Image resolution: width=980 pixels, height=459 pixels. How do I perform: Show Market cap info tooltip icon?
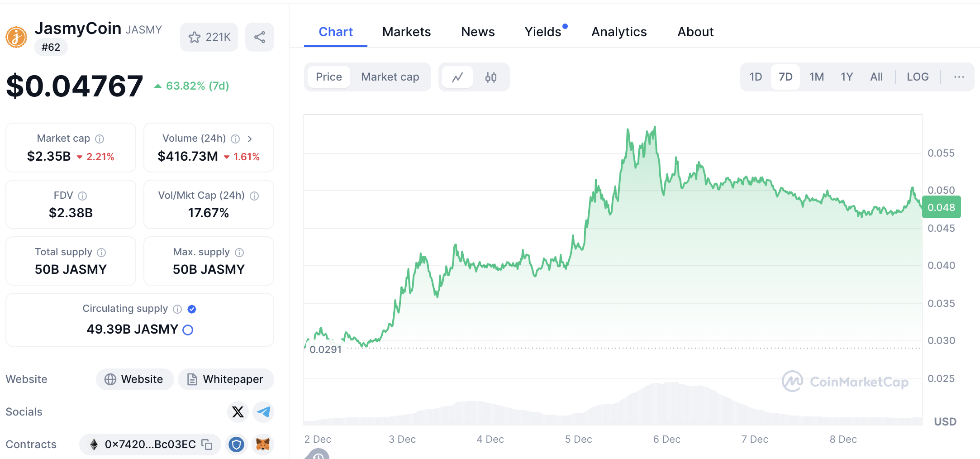100,139
